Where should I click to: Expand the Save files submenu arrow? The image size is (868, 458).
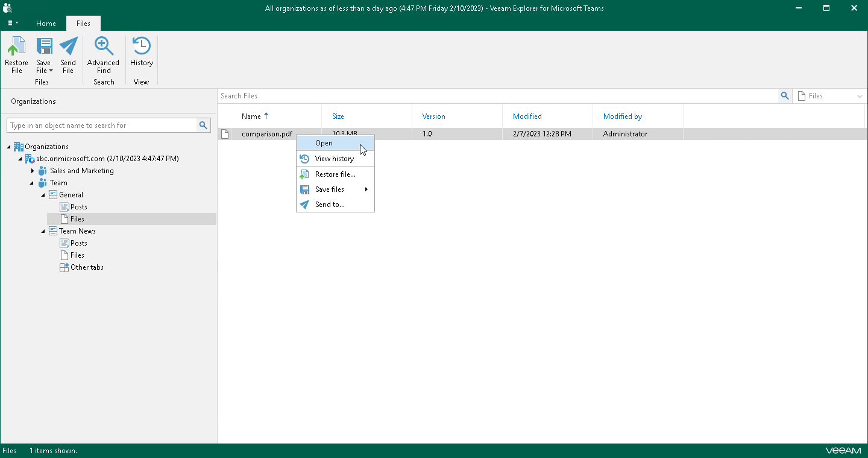pos(366,189)
